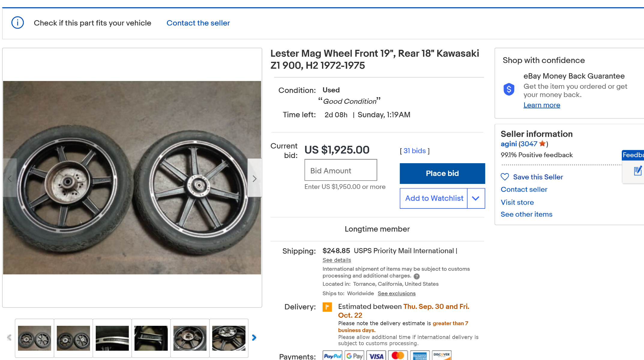Expand the Add to Watchlist dropdown arrow
Viewport: 644px width, 360px height.
(x=476, y=198)
